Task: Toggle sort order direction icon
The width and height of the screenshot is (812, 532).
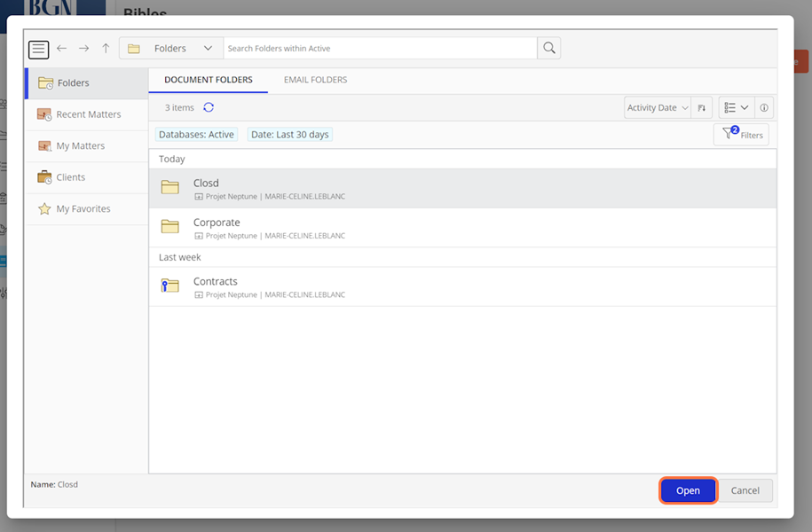Action: pyautogui.click(x=701, y=108)
